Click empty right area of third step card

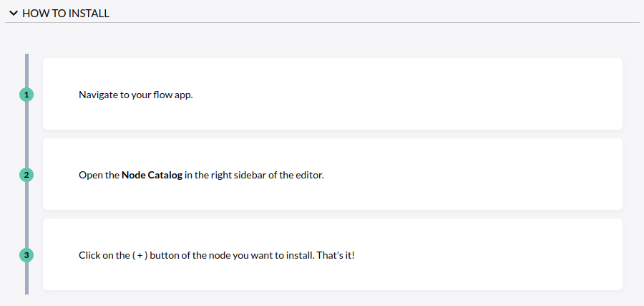click(x=501, y=255)
